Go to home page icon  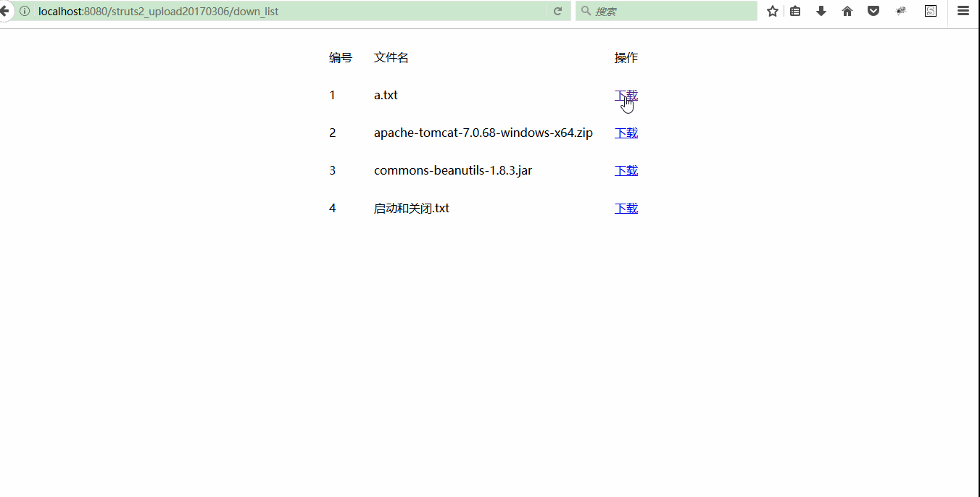point(847,11)
